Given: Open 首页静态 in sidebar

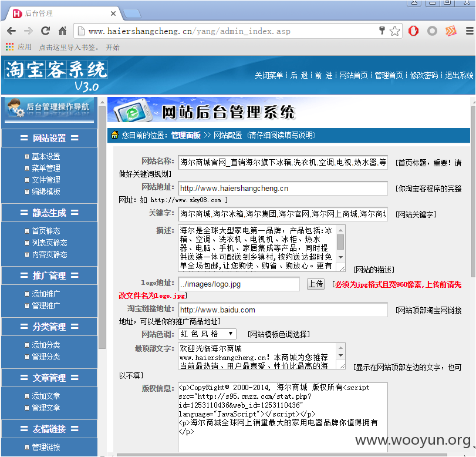Looking at the screenshot, I should tap(46, 231).
